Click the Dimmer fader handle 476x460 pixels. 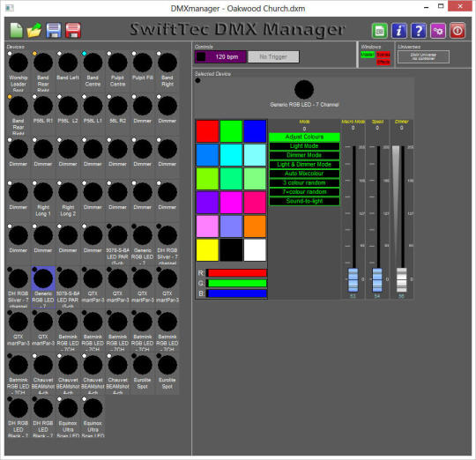[x=402, y=279]
